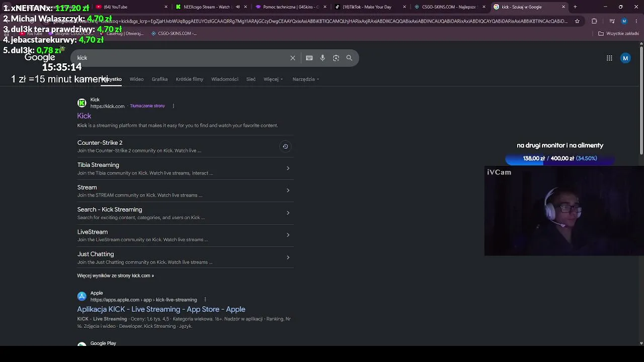The image size is (644, 362).
Task: Open the 'Więcej' search filter dropdown
Action: point(273,79)
